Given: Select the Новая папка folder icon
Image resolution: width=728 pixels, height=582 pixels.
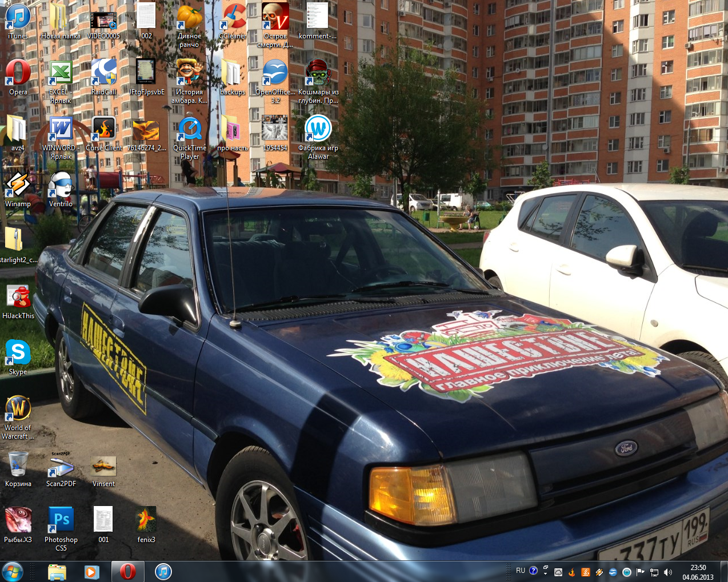Looking at the screenshot, I should (61, 22).
